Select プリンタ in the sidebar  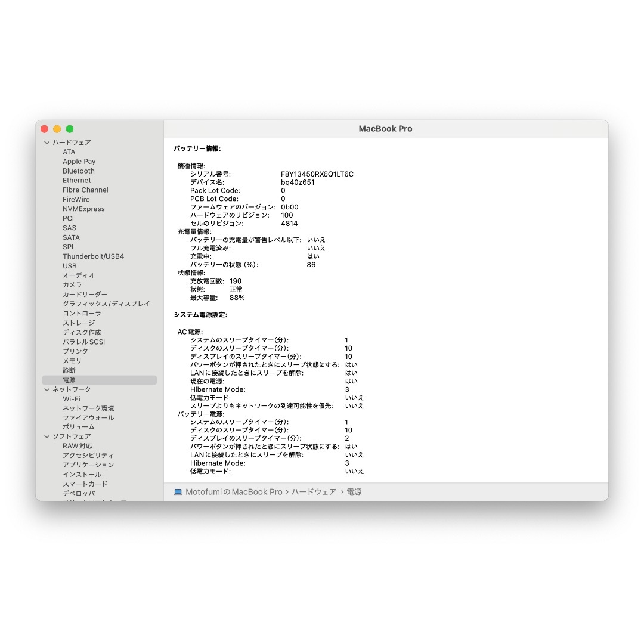click(75, 351)
